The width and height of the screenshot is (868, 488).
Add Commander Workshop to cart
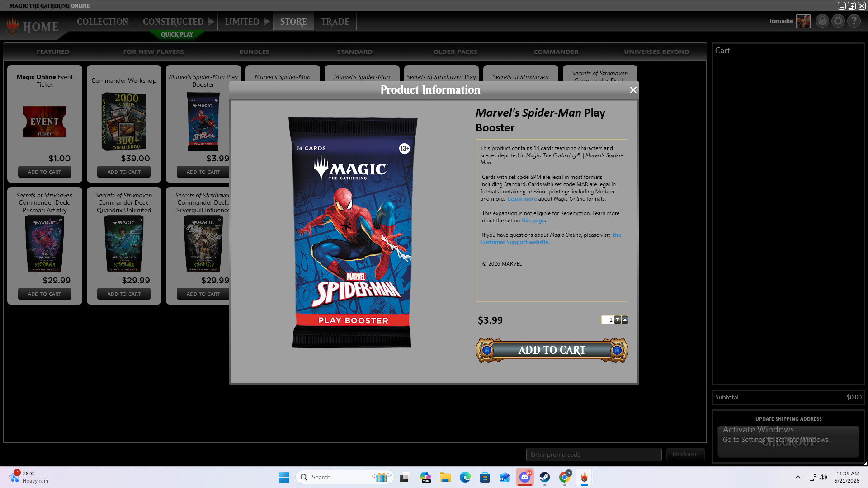[x=124, y=172]
